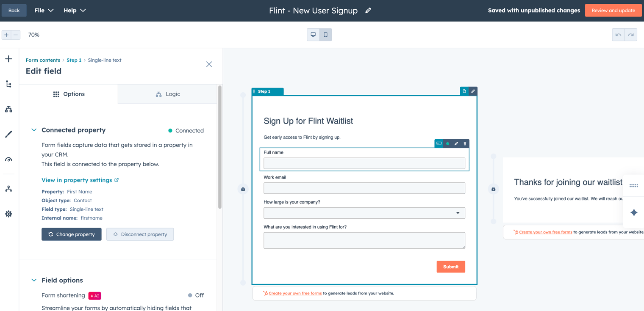Open the gauge icon in left sidebar
The width and height of the screenshot is (644, 311).
pos(8,160)
